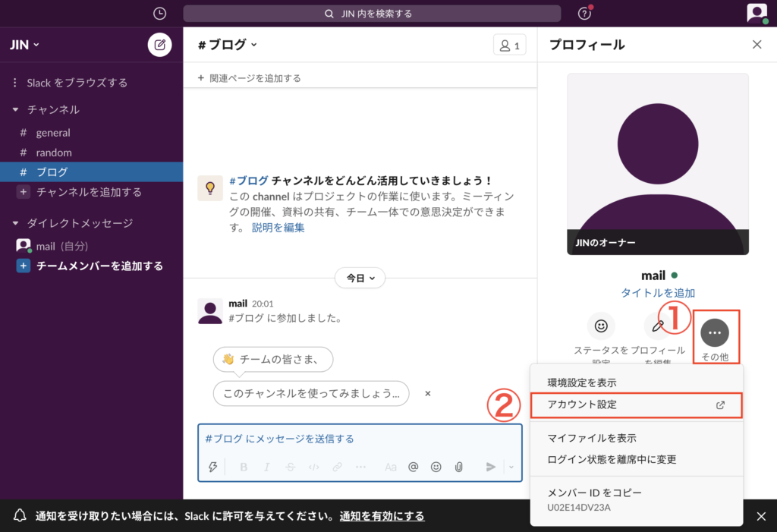The width and height of the screenshot is (777, 532).
Task: Collapse the ダイレクトメッセージ section
Action: tap(16, 223)
